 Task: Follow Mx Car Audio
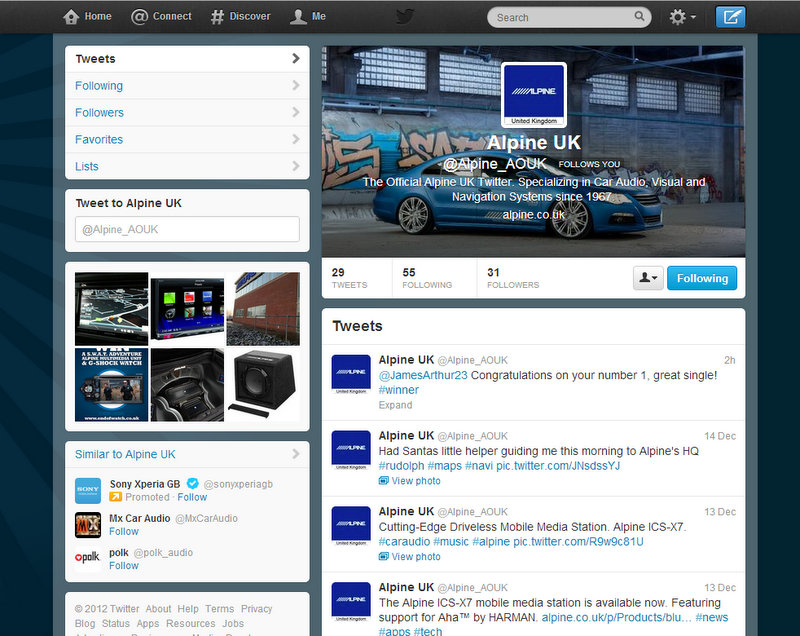coord(123,531)
